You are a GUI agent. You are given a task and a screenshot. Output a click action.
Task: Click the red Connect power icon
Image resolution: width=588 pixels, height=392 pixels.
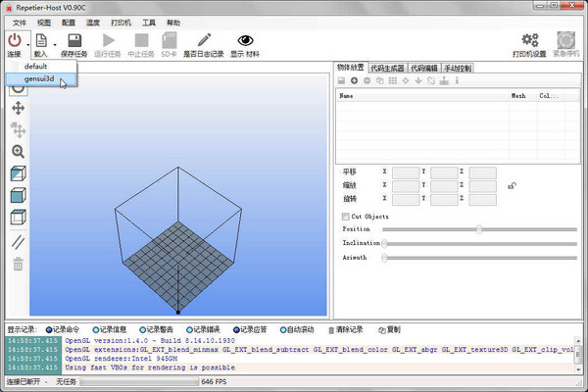(14, 40)
